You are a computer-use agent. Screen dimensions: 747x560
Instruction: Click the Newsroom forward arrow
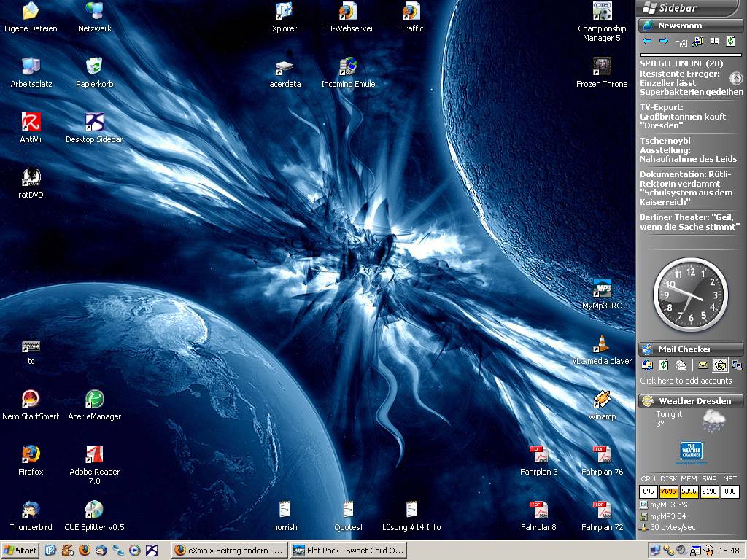(664, 42)
